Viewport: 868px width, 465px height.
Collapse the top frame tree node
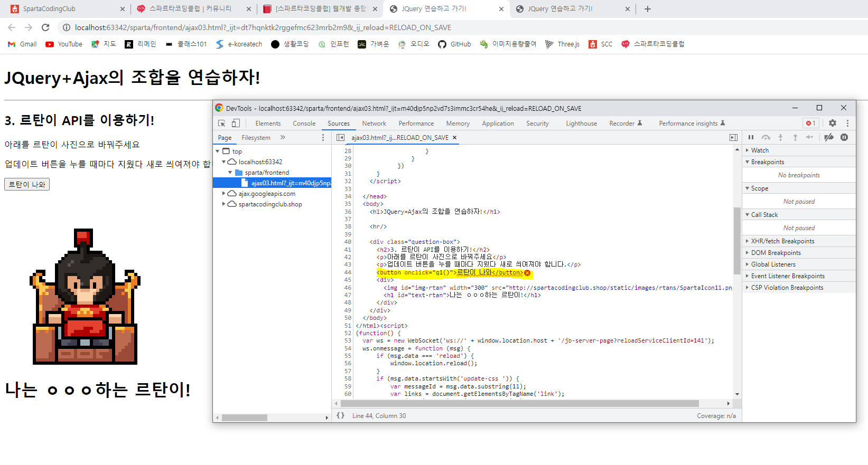[217, 151]
